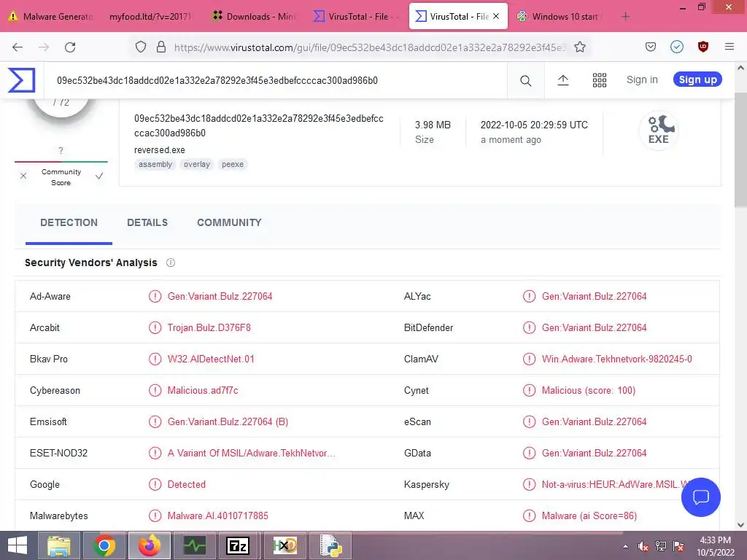Switch to first VirusTotal File tab
Viewport: 747px width, 560px height.
(x=356, y=16)
